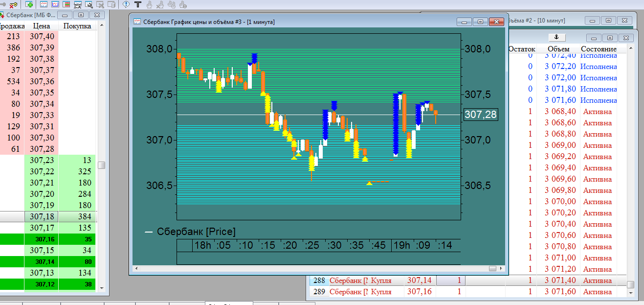Click the dark green 307,14 bid price
This screenshot has height=305, width=644.
(x=42, y=262)
